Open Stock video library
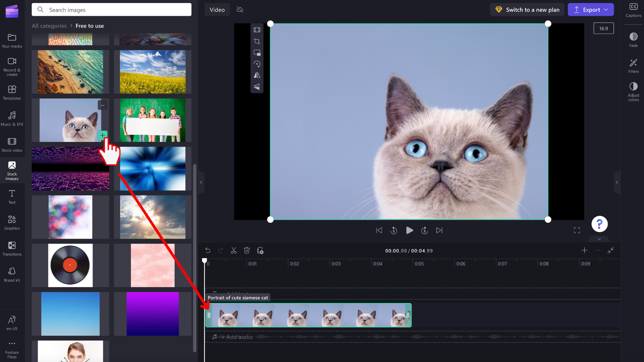 click(12, 145)
